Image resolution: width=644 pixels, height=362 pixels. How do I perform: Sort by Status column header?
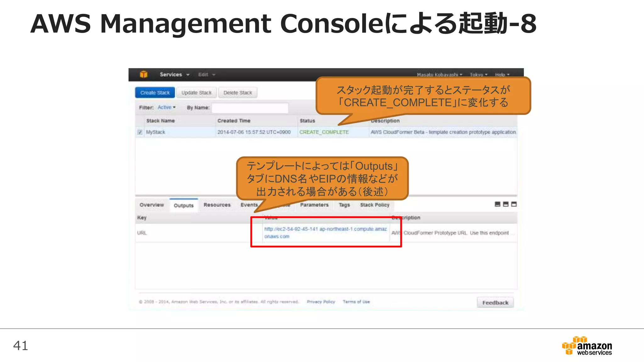[x=307, y=121]
